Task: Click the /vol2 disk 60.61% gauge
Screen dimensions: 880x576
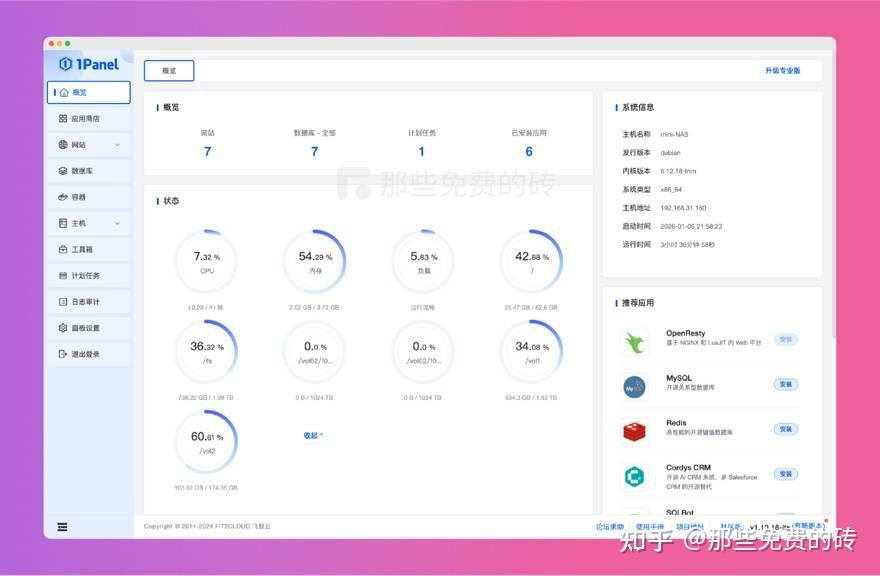Action: click(x=207, y=442)
